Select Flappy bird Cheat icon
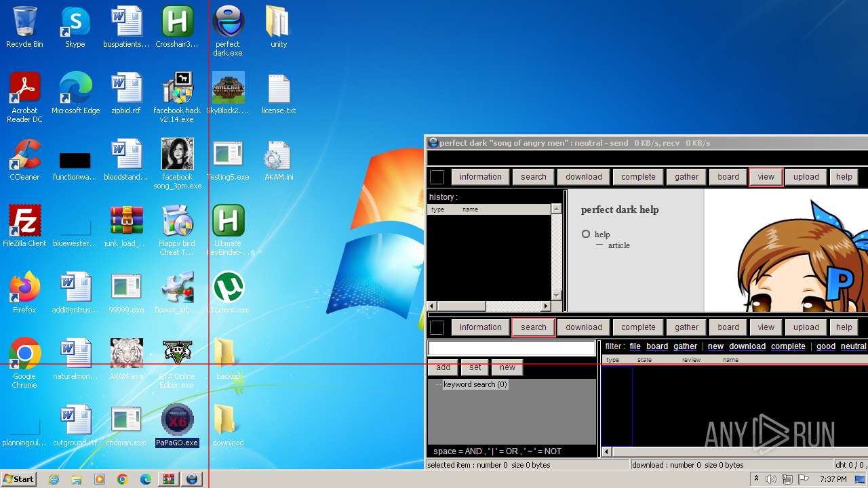Viewport: 868px width, 488px height. pyautogui.click(x=177, y=230)
